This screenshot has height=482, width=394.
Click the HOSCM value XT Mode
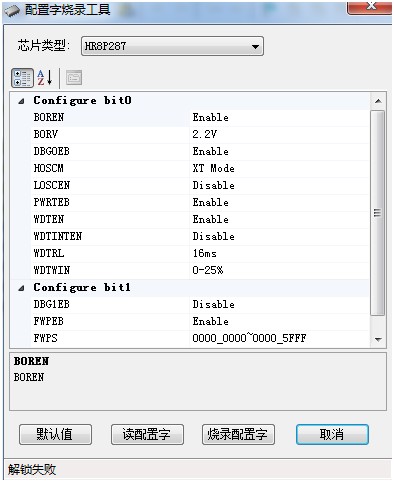(x=214, y=169)
